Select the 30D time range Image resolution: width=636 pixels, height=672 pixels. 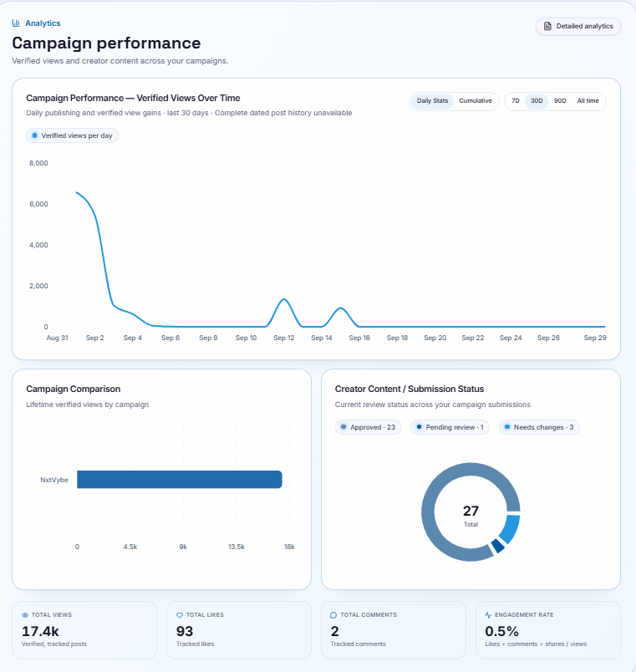(x=537, y=100)
